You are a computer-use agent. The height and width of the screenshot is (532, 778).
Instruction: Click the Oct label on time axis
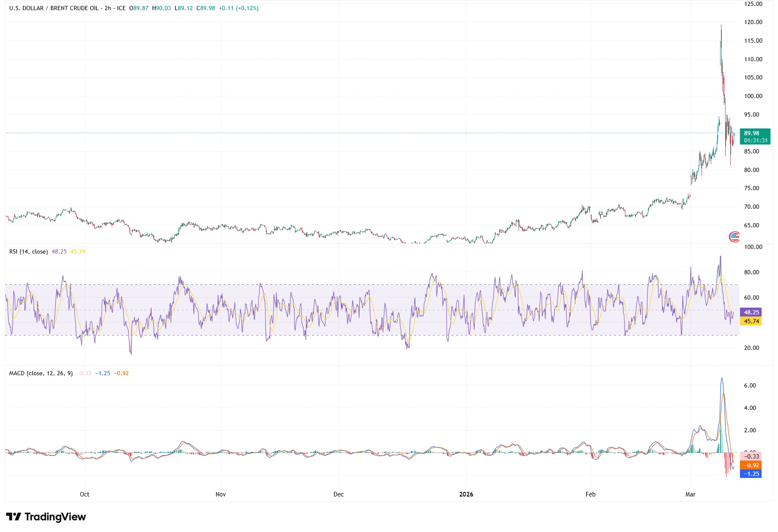tap(85, 494)
